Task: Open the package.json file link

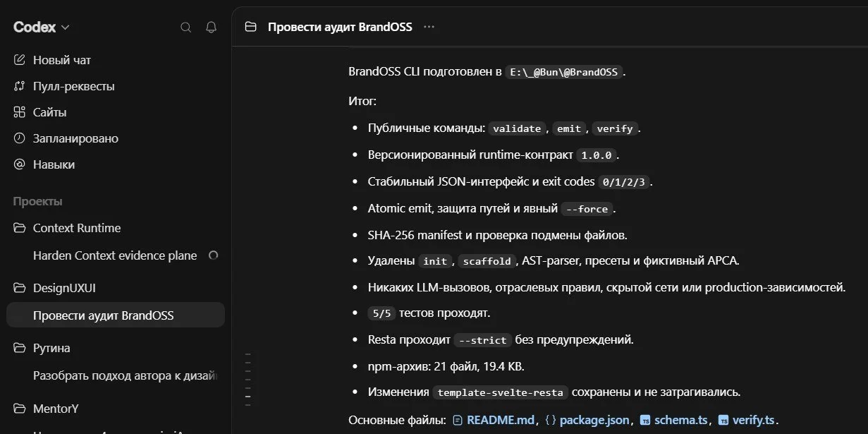Action: click(587, 420)
